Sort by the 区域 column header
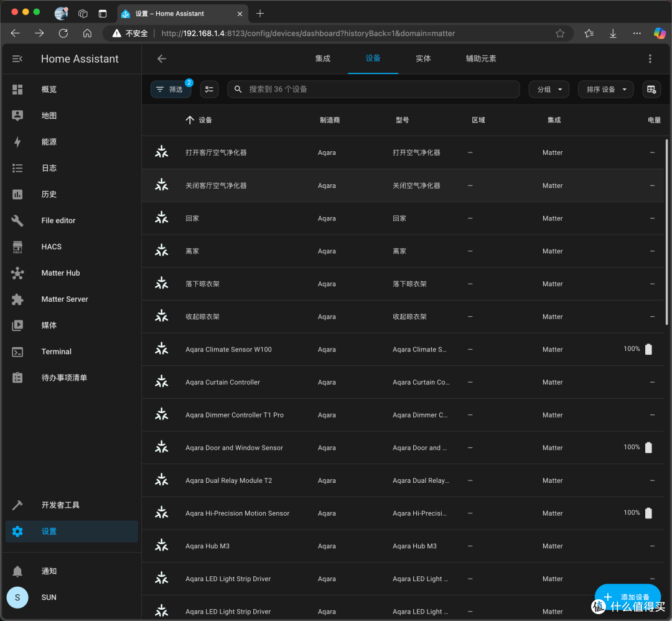Image resolution: width=672 pixels, height=621 pixels. click(478, 120)
